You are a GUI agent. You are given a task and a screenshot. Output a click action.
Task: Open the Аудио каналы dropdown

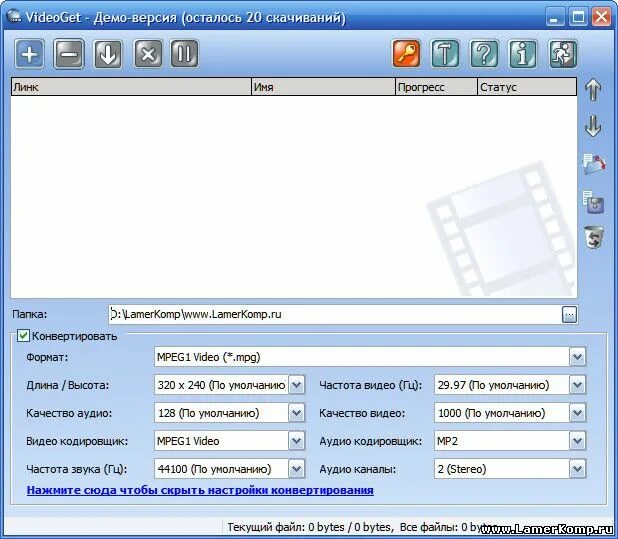(577, 469)
